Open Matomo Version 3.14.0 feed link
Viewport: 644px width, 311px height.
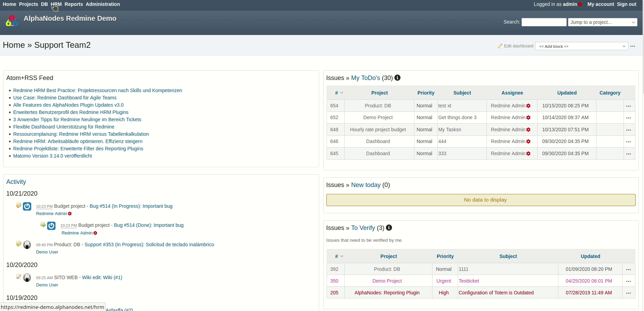52,156
